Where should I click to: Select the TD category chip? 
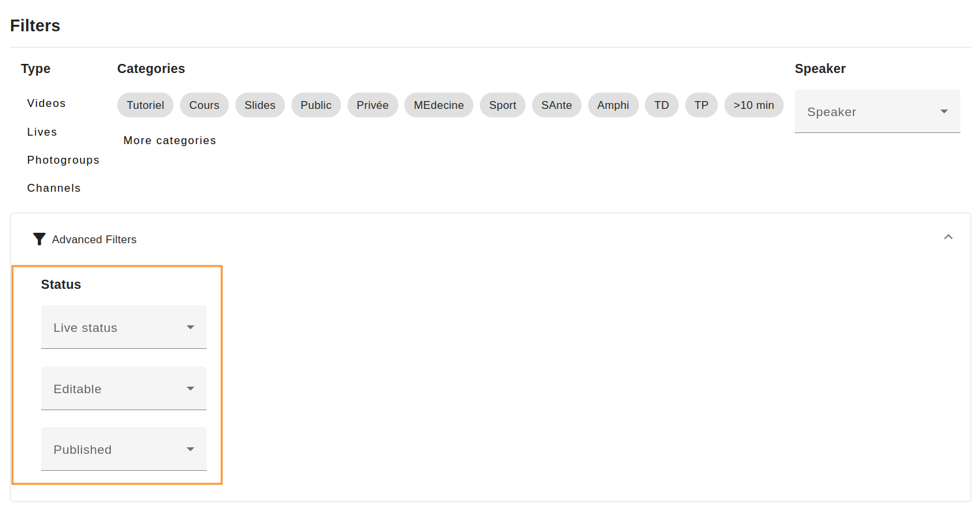(x=662, y=105)
